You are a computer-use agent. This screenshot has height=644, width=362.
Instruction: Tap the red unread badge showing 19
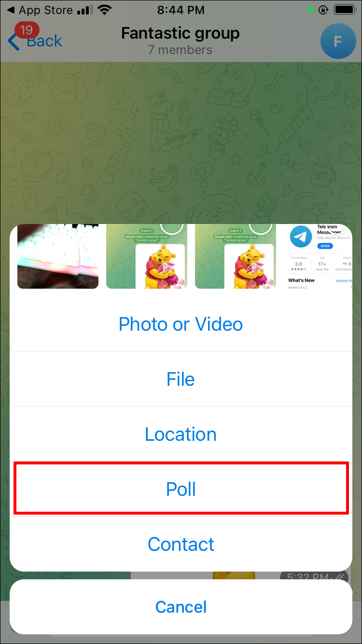click(27, 30)
